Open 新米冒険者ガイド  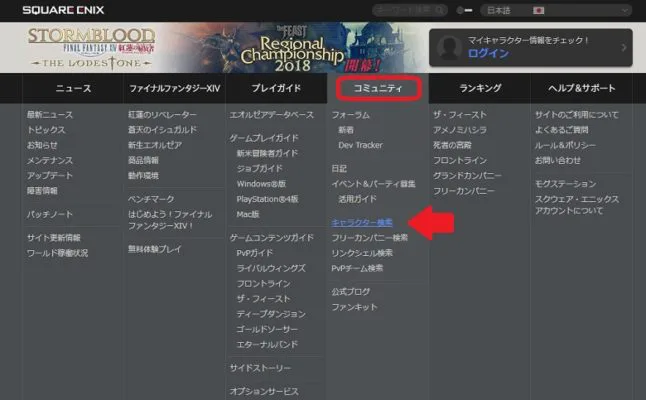267,153
